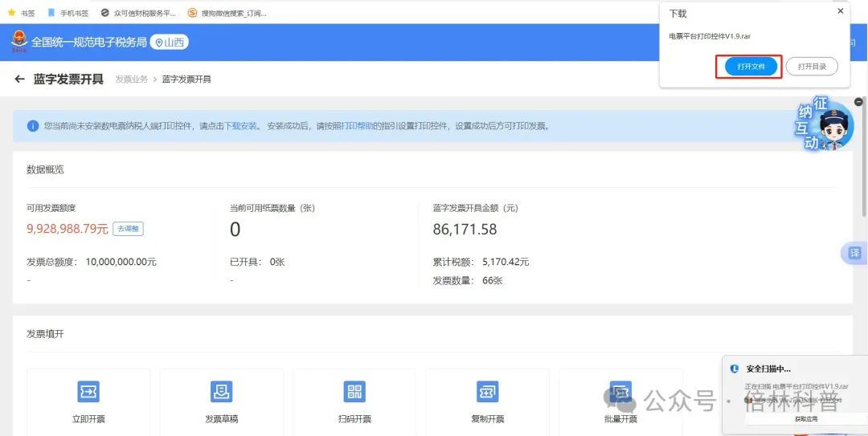
Task: Click the 发票填开 section heading
Action: pyautogui.click(x=45, y=334)
